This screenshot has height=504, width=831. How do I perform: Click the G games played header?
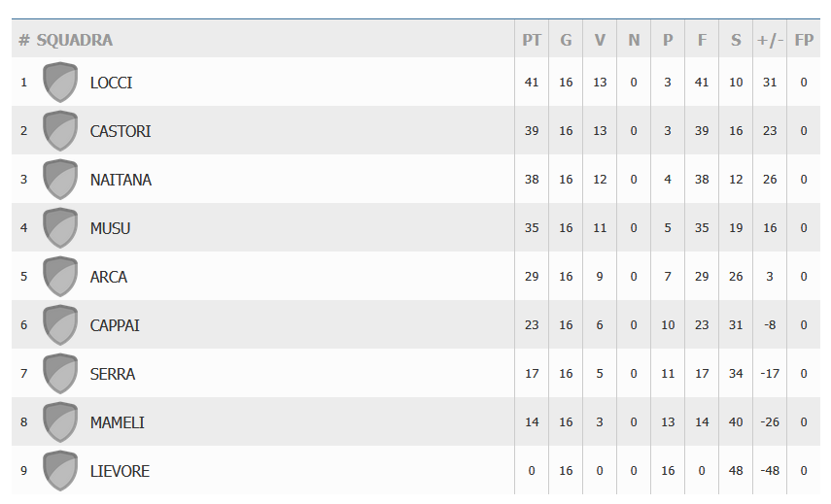566,40
